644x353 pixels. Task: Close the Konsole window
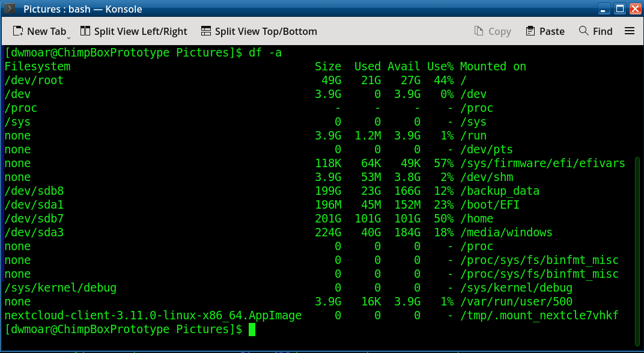633,9
